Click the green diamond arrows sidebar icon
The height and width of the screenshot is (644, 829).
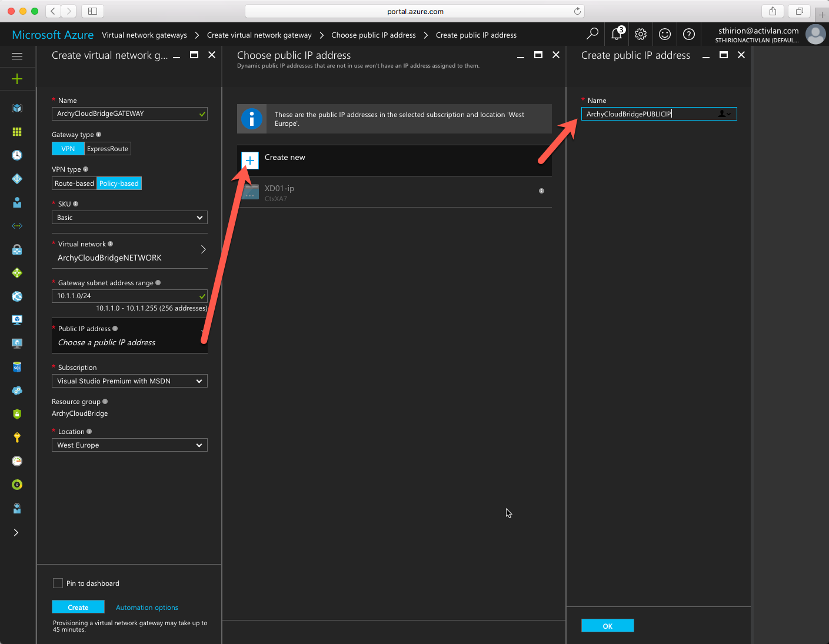pyautogui.click(x=17, y=273)
